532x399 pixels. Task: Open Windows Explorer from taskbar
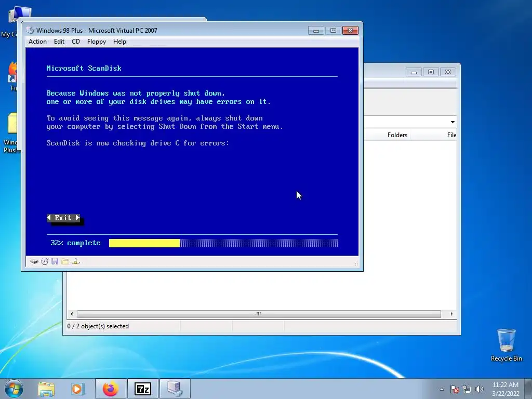click(x=46, y=389)
